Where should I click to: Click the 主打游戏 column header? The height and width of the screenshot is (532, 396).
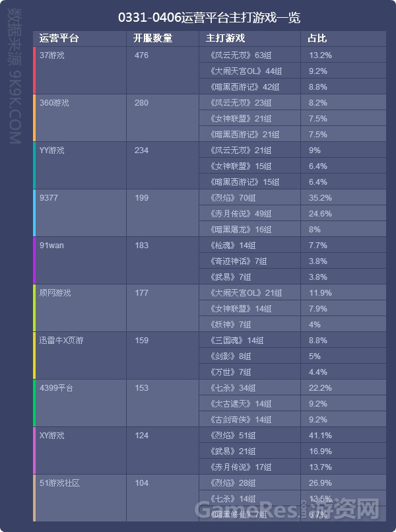pyautogui.click(x=249, y=38)
